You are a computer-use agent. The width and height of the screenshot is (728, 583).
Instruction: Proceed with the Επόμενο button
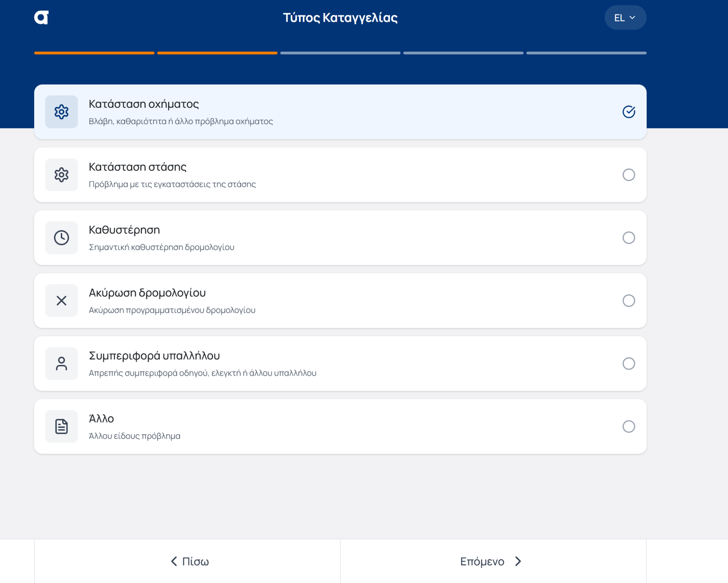[x=490, y=561]
